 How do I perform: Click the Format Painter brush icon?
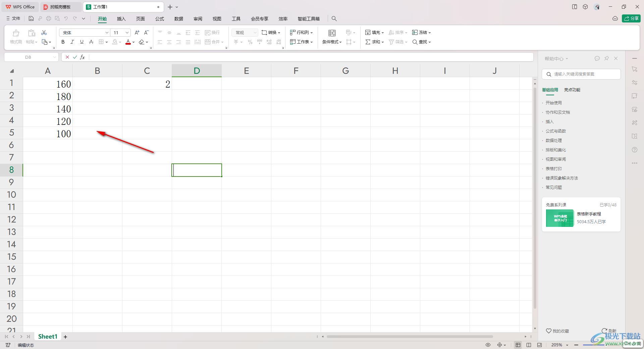point(16,33)
